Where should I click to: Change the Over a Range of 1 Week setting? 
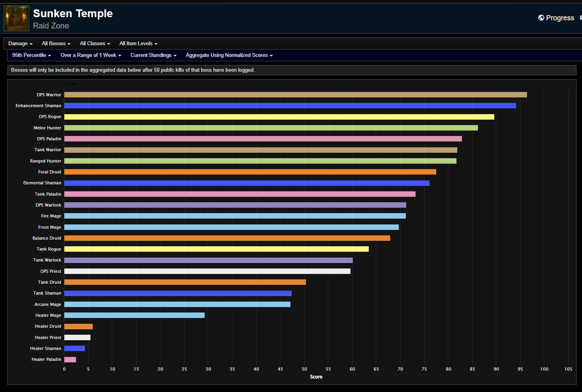pos(90,55)
